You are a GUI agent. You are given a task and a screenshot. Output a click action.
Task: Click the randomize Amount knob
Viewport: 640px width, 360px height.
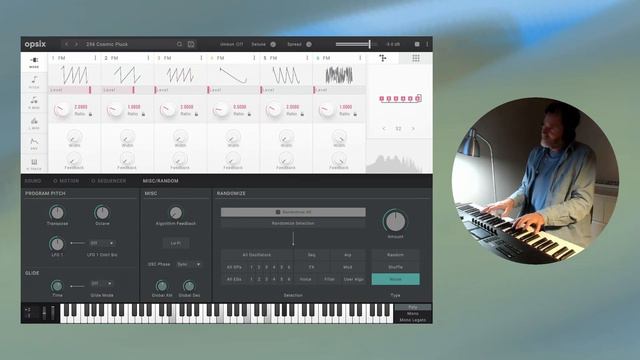tap(395, 222)
